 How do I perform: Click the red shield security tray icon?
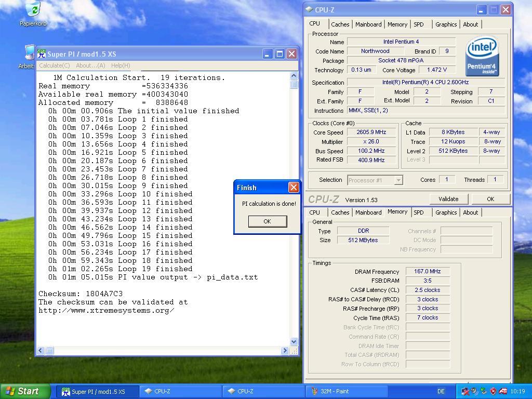coord(494,391)
